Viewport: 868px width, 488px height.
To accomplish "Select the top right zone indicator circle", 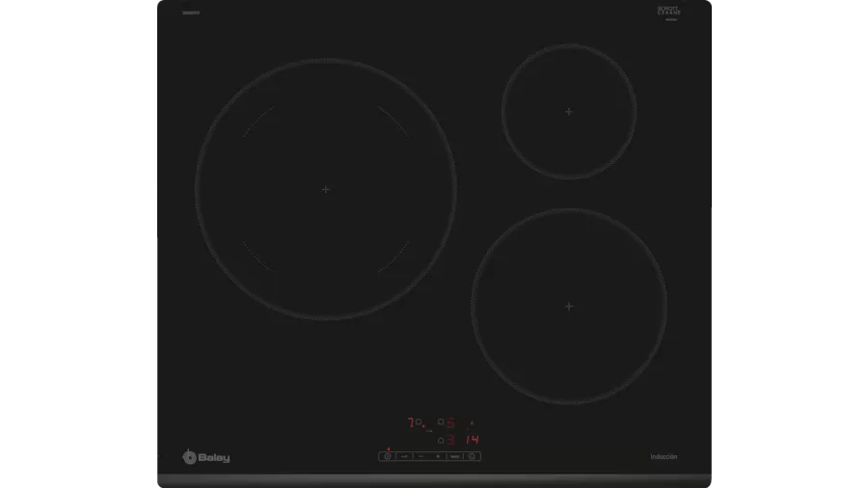I will tap(441, 421).
